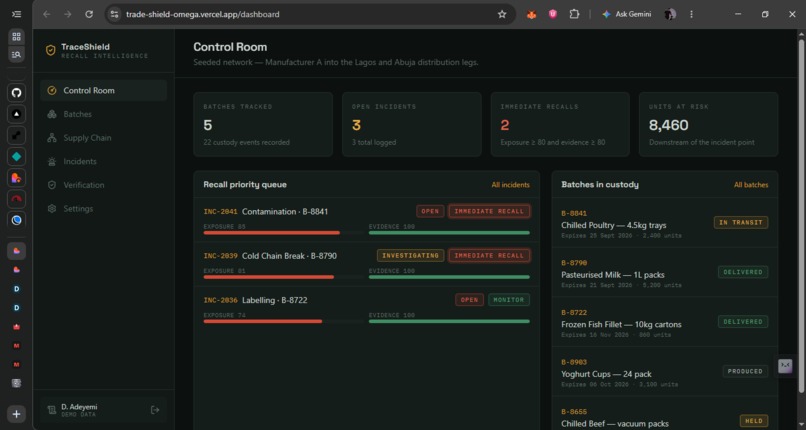Click the PRODUCED status badge
This screenshot has width=806, height=430.
[745, 371]
